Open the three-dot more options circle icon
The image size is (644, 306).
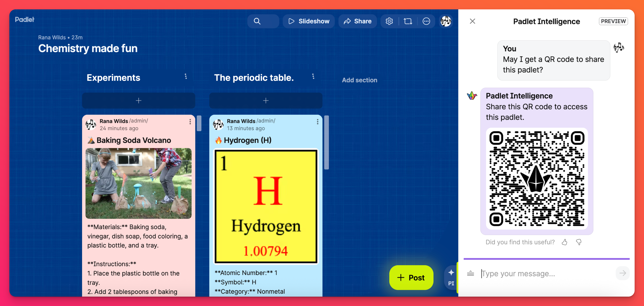[x=426, y=21]
